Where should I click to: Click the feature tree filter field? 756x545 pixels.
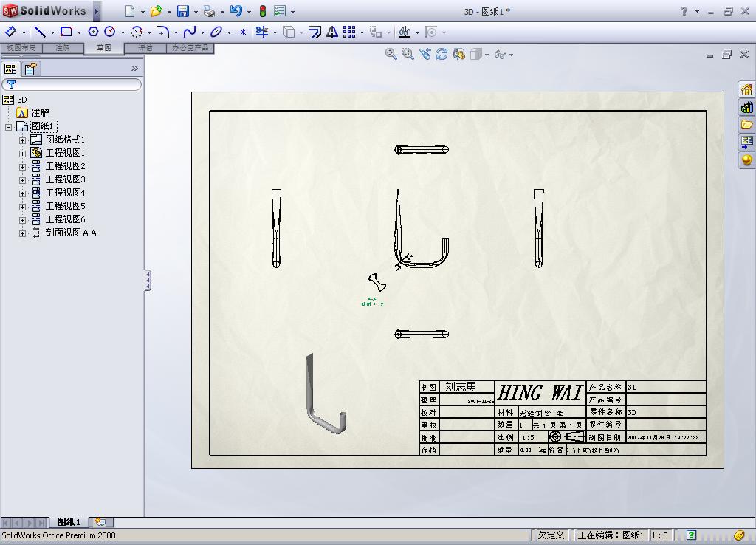tap(72, 84)
